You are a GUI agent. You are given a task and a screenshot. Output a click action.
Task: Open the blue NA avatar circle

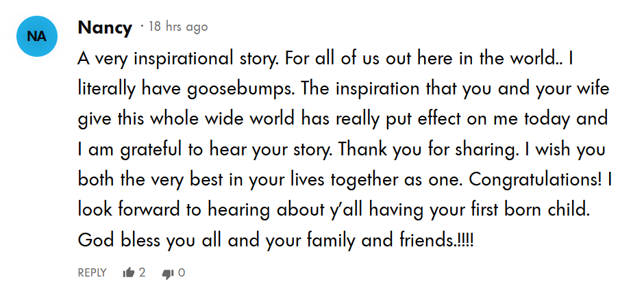[37, 36]
